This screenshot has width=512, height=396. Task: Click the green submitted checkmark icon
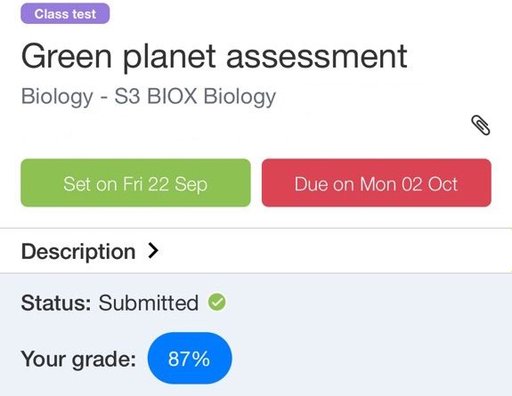click(x=217, y=302)
